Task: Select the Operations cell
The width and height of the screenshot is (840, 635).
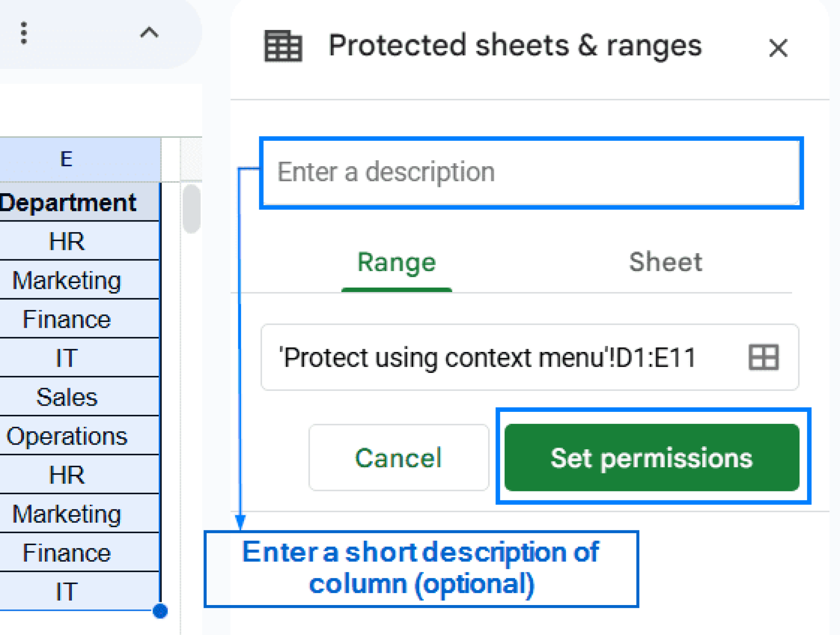Action: (67, 436)
